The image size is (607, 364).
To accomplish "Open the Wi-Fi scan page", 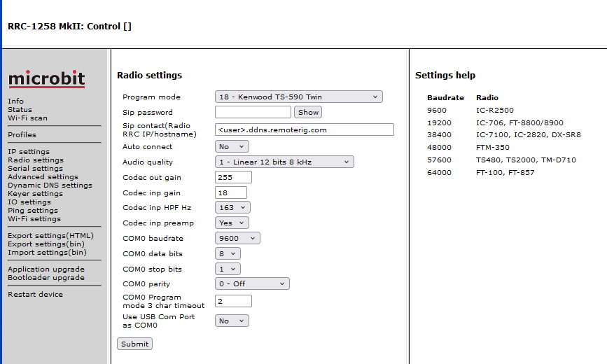I will (27, 118).
